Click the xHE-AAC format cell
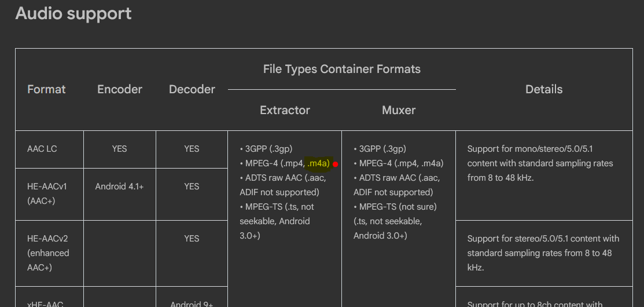Screen dimensions: 644x307 click(45, 304)
